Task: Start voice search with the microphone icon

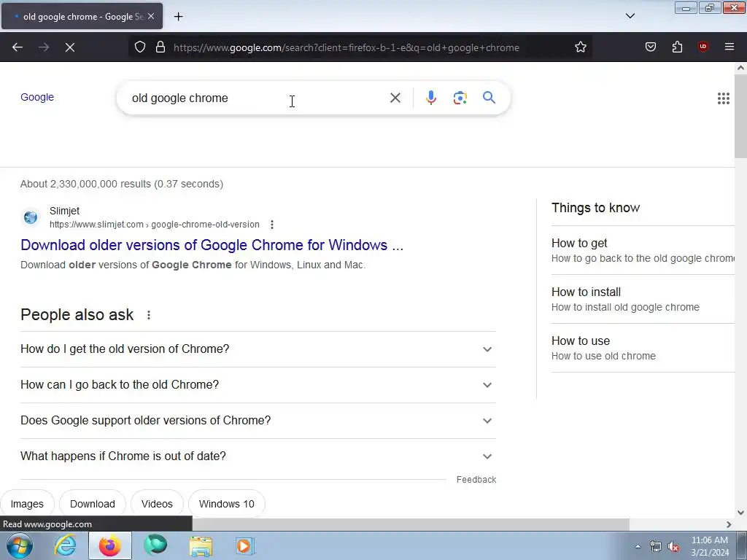Action: tap(430, 98)
